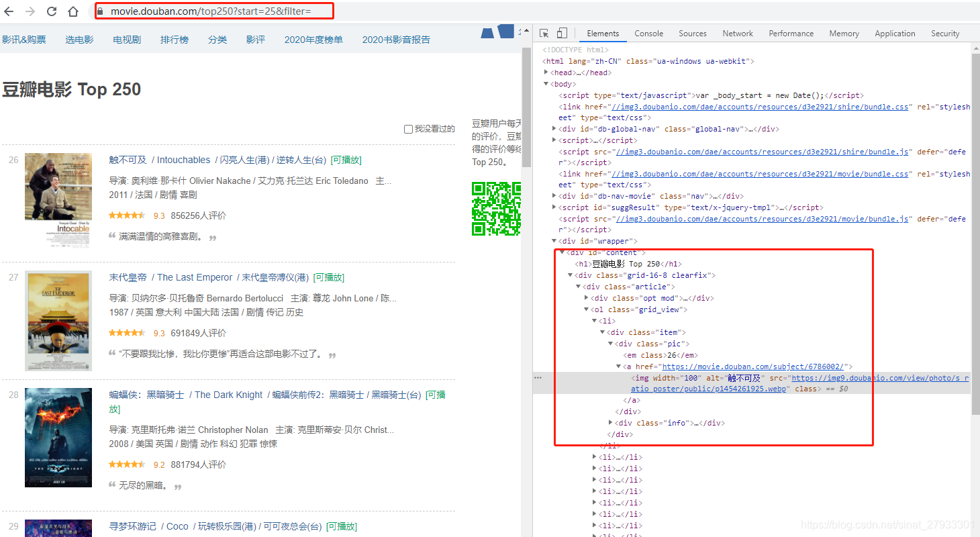Screen dimensions: 980x537
Task: Open the Application tab
Action: tap(895, 34)
